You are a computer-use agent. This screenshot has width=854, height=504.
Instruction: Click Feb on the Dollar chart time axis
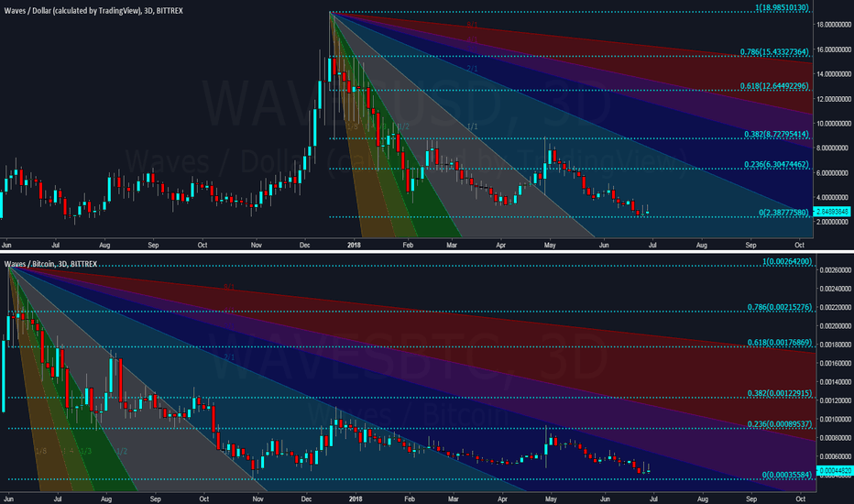(408, 246)
